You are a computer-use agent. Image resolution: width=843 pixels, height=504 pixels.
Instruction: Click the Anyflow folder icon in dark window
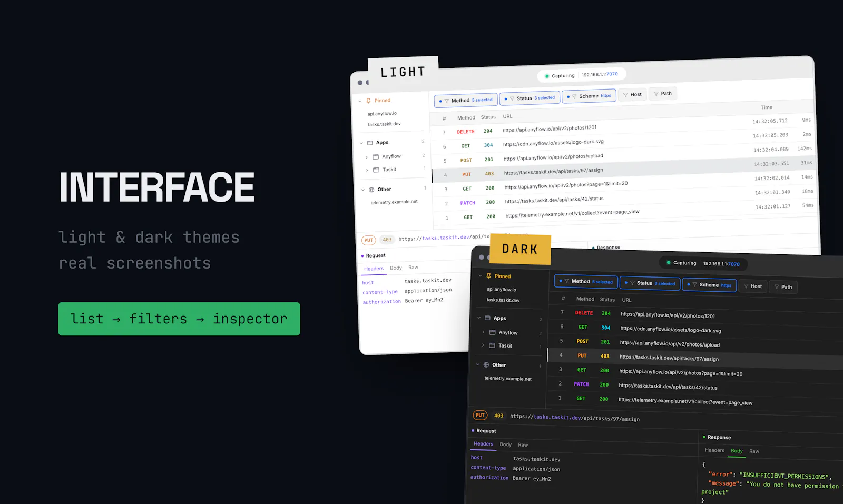(x=492, y=332)
